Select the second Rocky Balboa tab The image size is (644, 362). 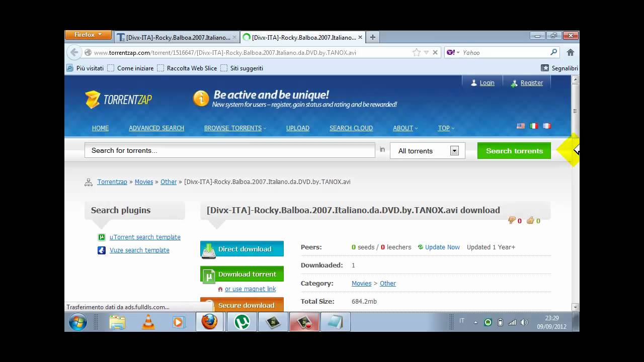pos(302,37)
